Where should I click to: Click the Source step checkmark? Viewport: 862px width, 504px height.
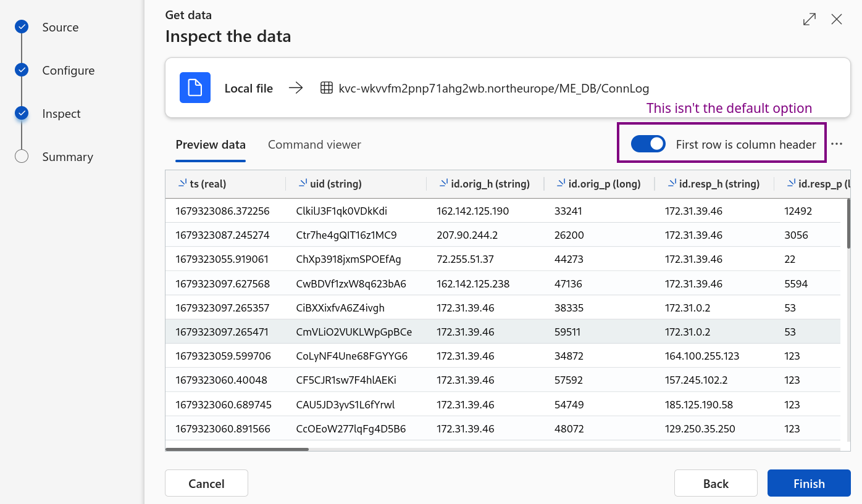pos(22,27)
